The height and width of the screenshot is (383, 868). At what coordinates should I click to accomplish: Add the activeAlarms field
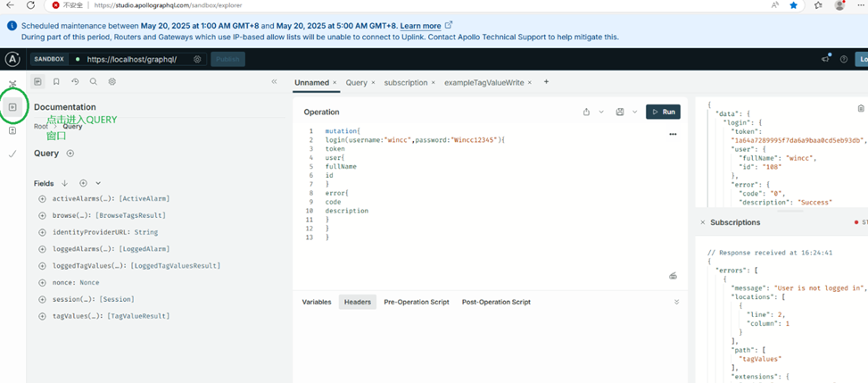42,198
